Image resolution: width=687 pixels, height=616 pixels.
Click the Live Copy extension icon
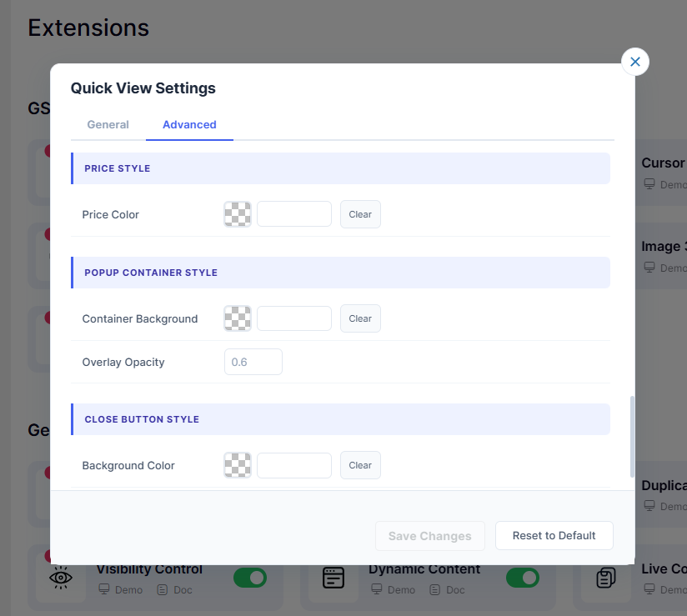[x=606, y=578]
